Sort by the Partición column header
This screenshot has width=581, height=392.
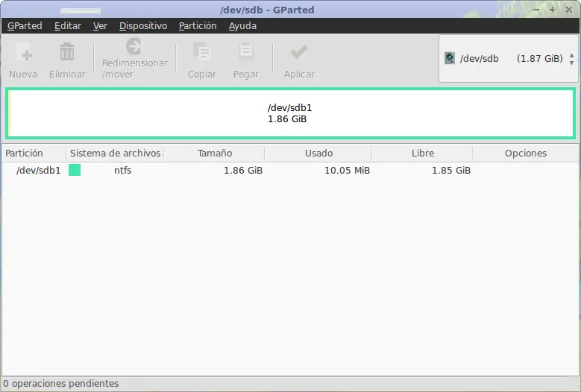[x=34, y=154]
